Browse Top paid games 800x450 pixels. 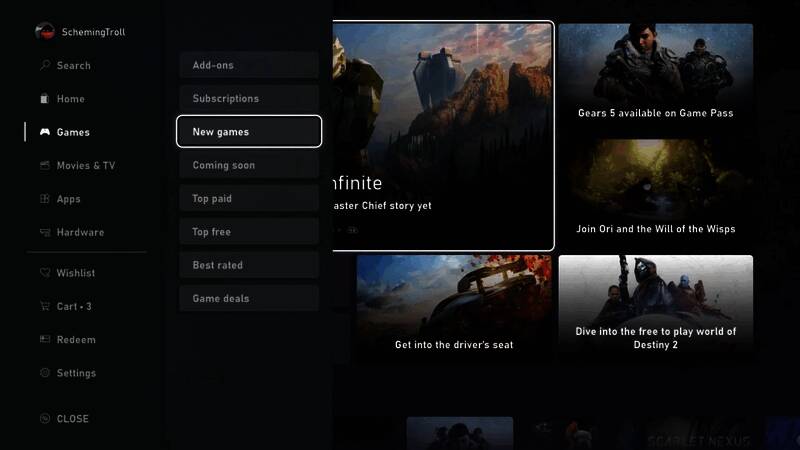pyautogui.click(x=249, y=199)
